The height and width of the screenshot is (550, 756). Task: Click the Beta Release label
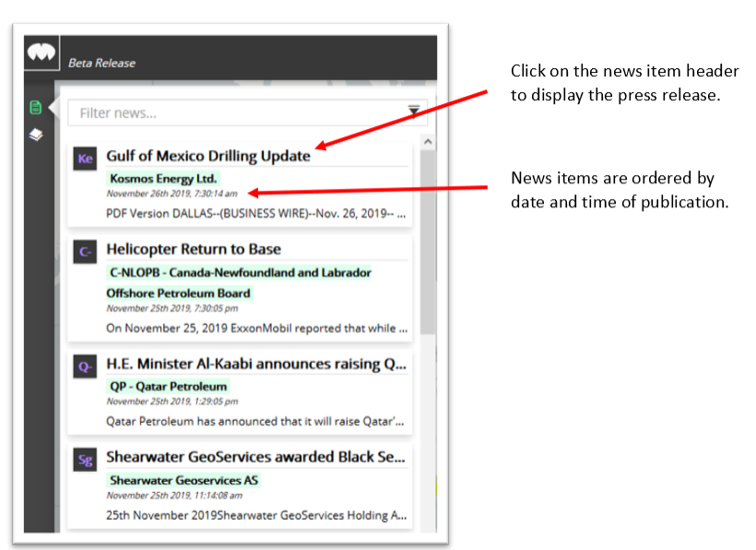point(101,63)
